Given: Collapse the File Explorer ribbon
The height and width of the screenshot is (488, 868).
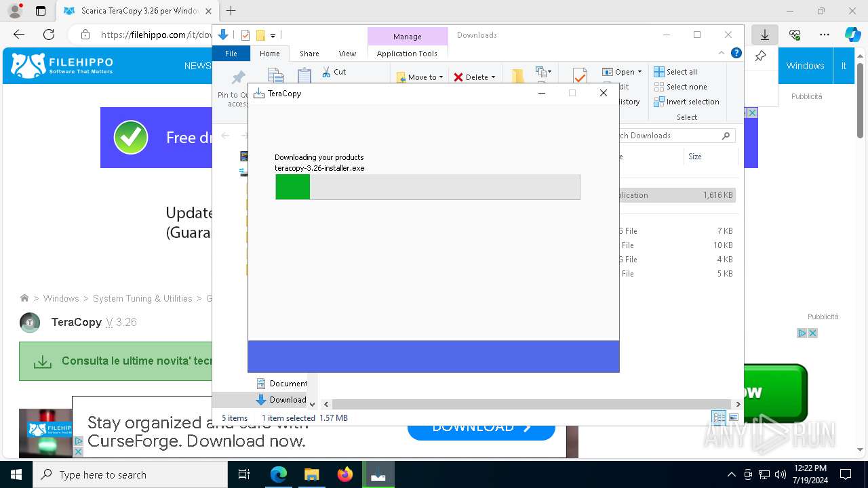Looking at the screenshot, I should click(722, 53).
